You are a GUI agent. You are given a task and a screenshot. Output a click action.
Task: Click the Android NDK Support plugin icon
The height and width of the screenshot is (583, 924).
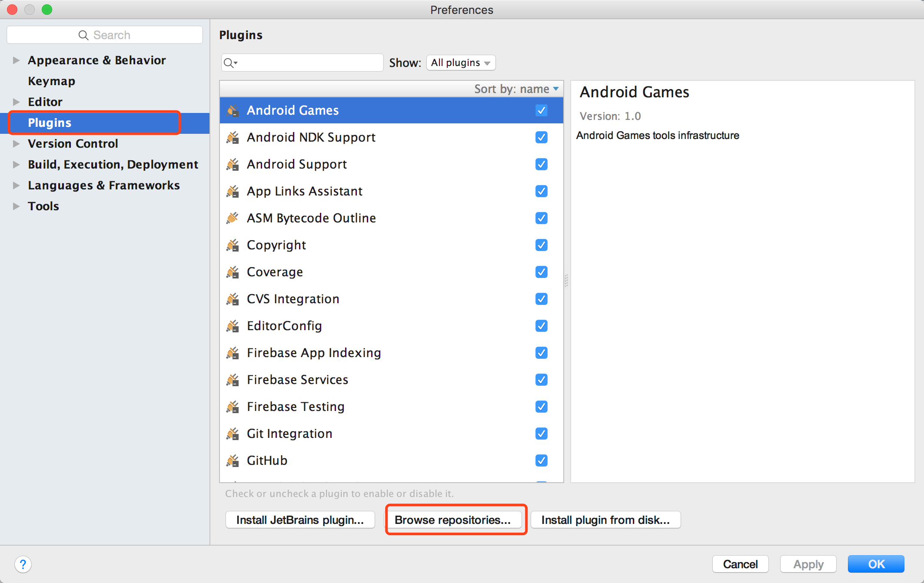pos(233,137)
